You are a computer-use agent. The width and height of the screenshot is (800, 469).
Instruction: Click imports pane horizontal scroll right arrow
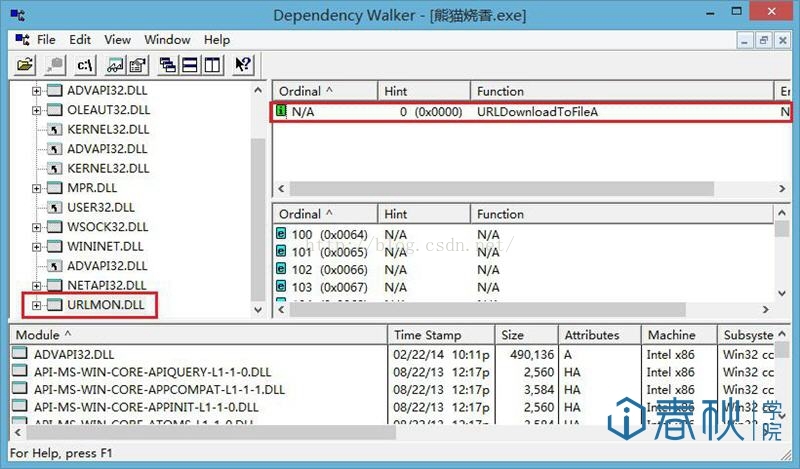pos(782,188)
